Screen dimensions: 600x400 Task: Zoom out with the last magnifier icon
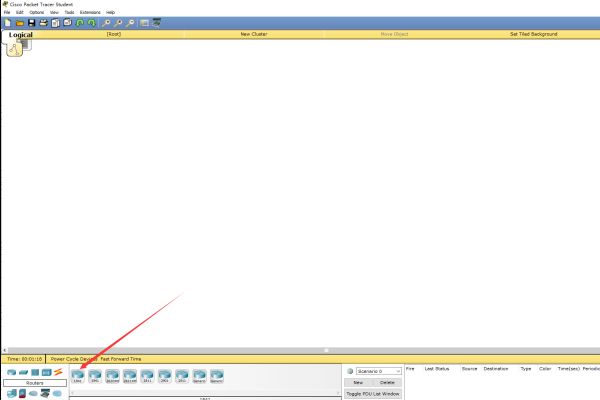pos(130,23)
